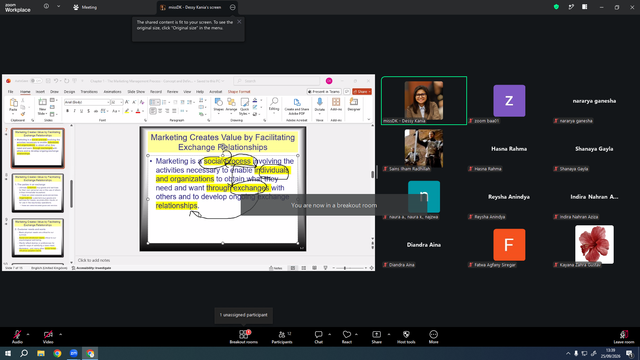
Task: Open the More options menu
Action: point(433,337)
